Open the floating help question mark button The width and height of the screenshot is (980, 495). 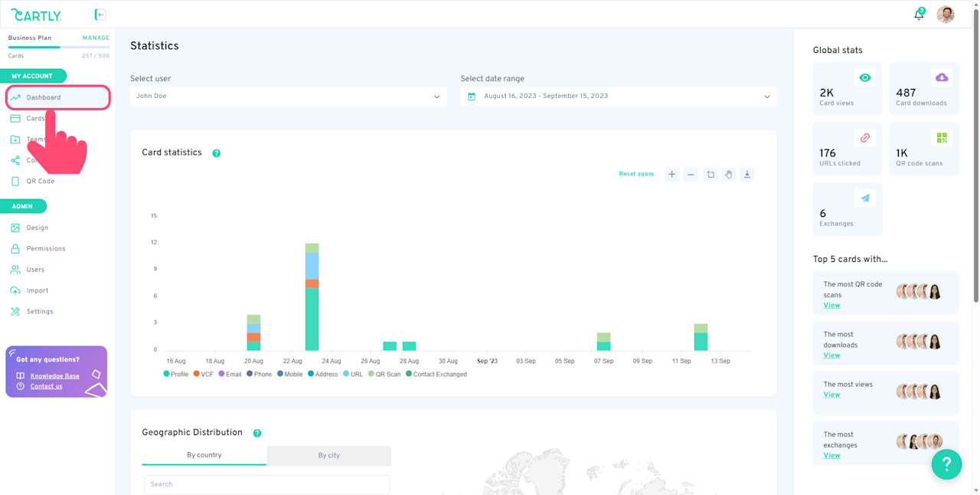946,464
